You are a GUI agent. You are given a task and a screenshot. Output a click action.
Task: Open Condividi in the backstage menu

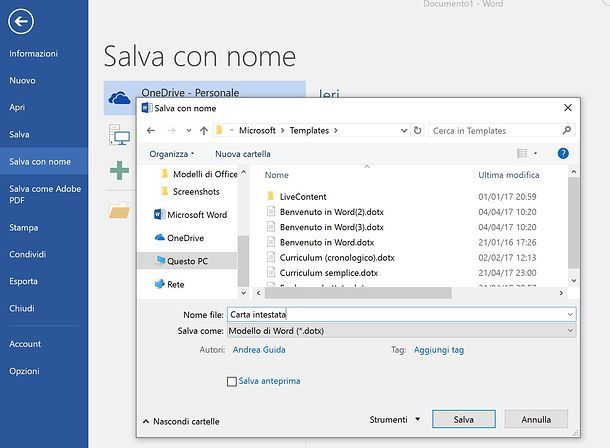click(x=28, y=254)
